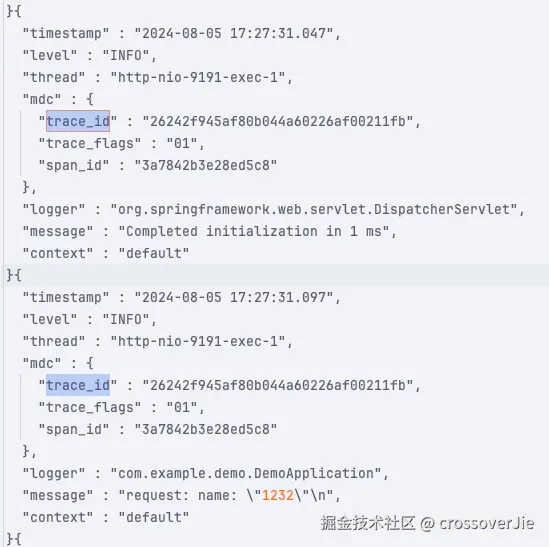Click the }{ separator between the log entries
Viewport: 549px width, 547px height.
pos(14,275)
